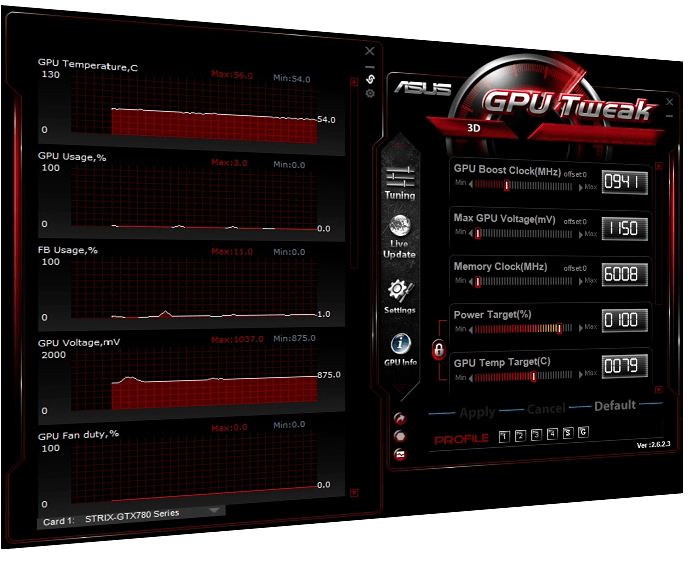Image resolution: width=690 pixels, height=570 pixels.
Task: Click the Power Target value field 0100
Action: tap(624, 320)
